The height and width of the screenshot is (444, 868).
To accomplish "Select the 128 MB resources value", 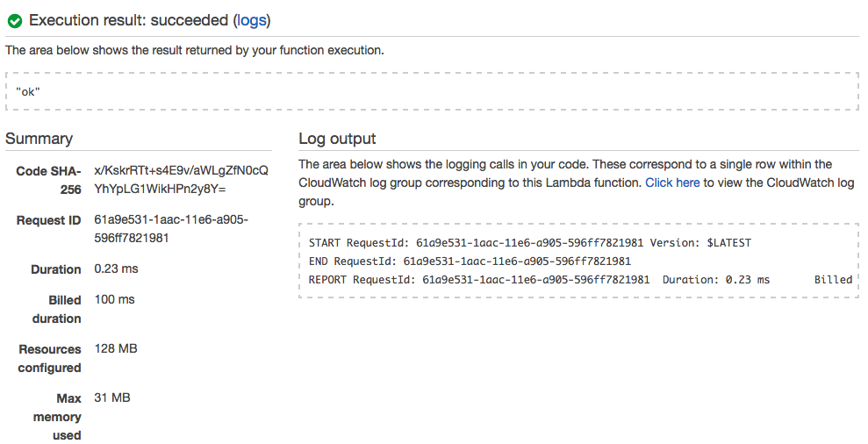I will click(116, 348).
